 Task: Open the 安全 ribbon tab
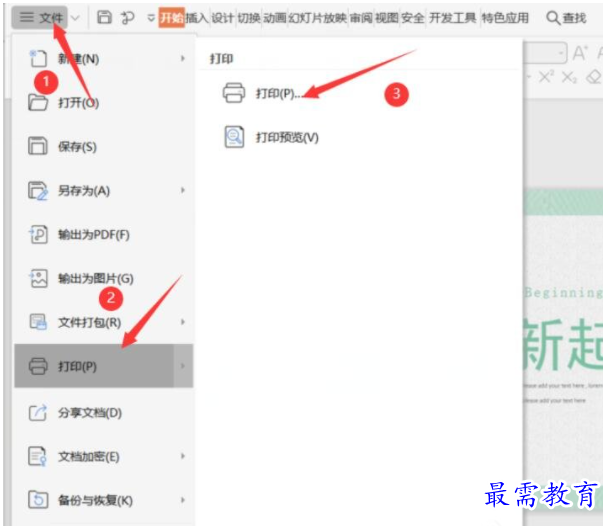click(x=413, y=18)
